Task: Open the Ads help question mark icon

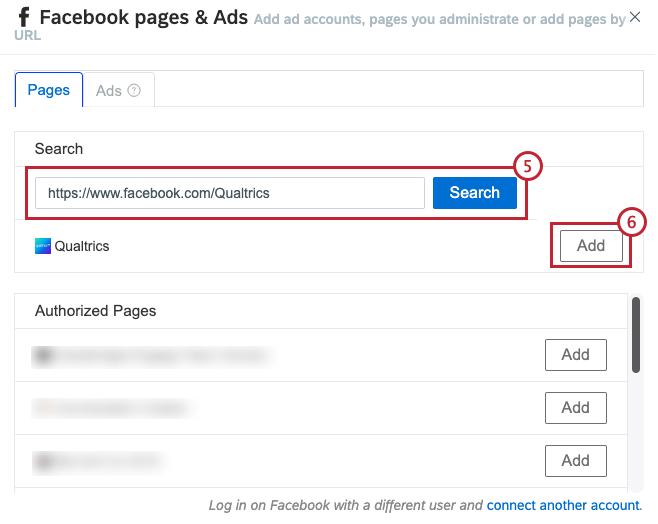Action: (x=134, y=90)
